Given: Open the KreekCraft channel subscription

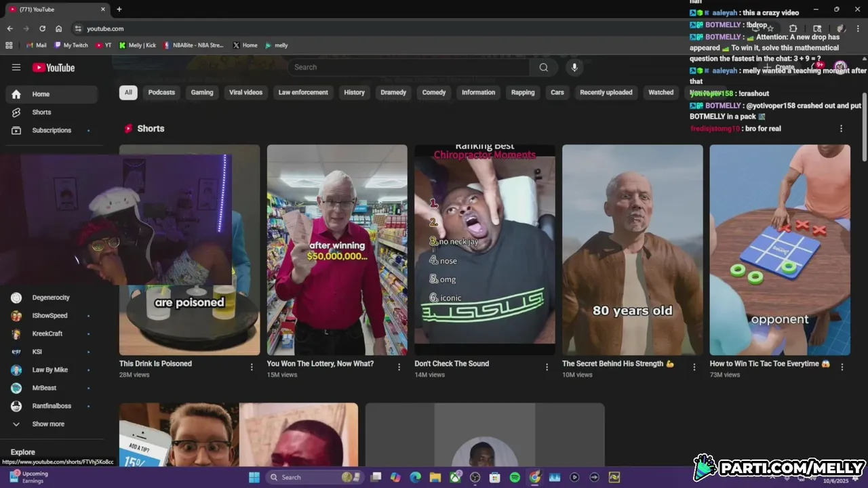Looking at the screenshot, I should (x=51, y=333).
